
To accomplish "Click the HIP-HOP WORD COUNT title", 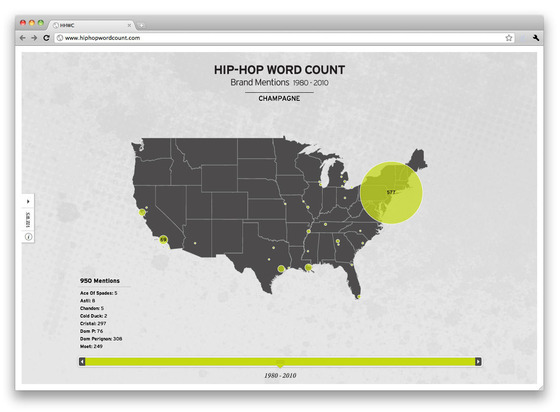I will pos(279,70).
